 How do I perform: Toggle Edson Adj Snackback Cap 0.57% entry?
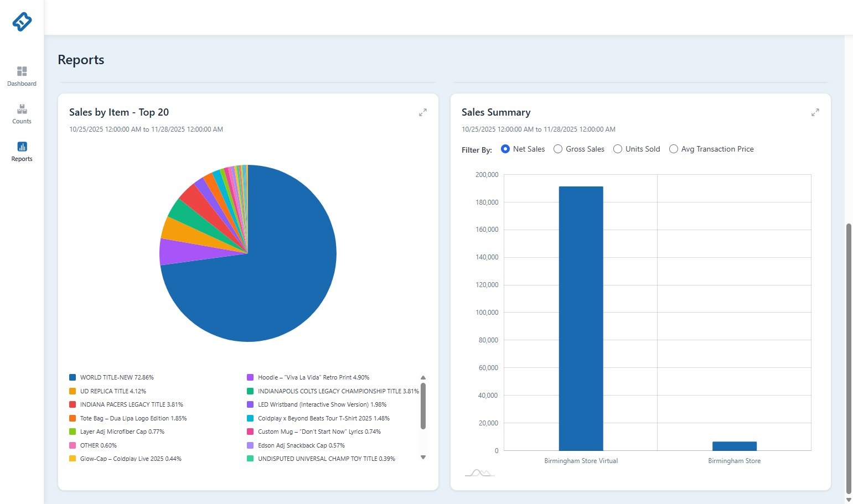[x=296, y=445]
